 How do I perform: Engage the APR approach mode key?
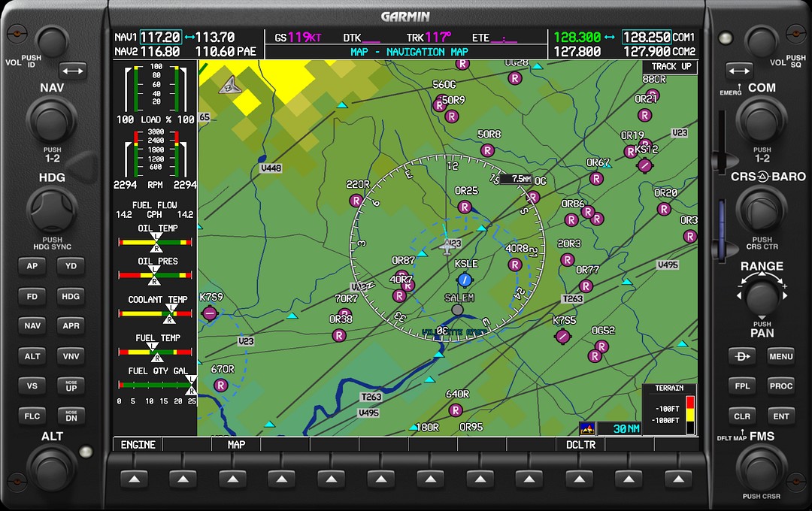[x=71, y=325]
